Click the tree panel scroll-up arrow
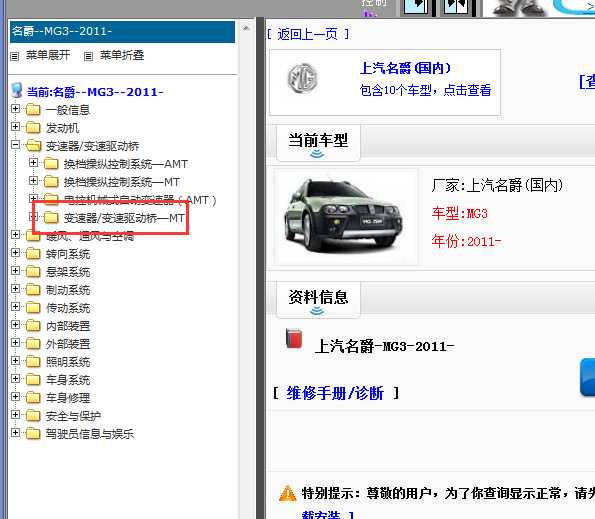 (x=246, y=28)
